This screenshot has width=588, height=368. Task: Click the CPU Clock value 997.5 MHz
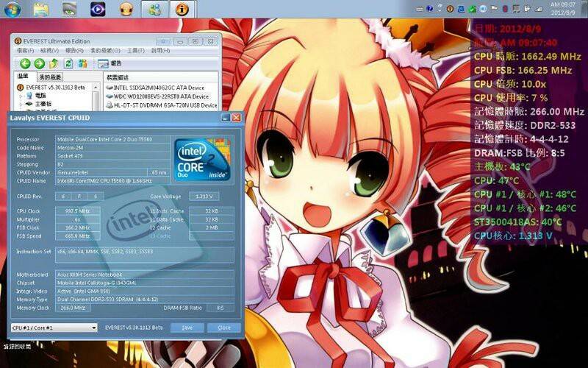[78, 211]
